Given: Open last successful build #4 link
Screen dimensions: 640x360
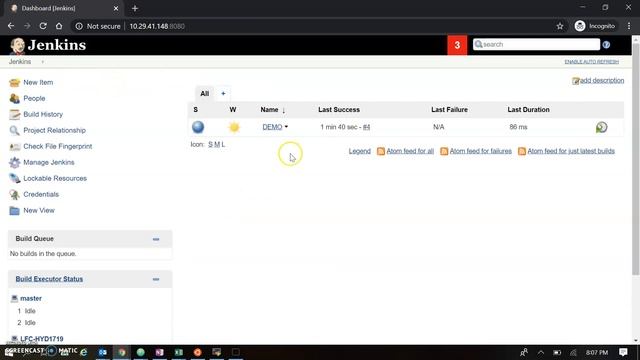Looking at the screenshot, I should (x=366, y=127).
